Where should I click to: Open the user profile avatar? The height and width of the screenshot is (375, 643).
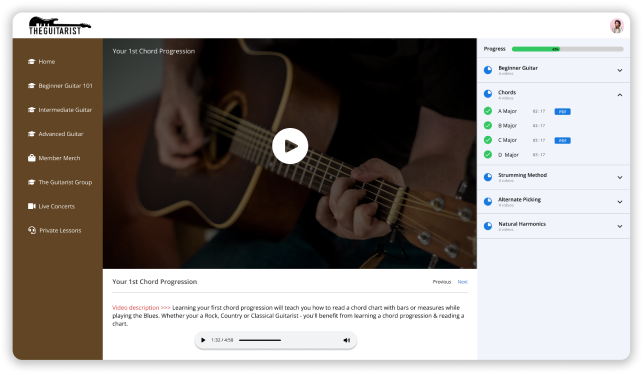616,26
